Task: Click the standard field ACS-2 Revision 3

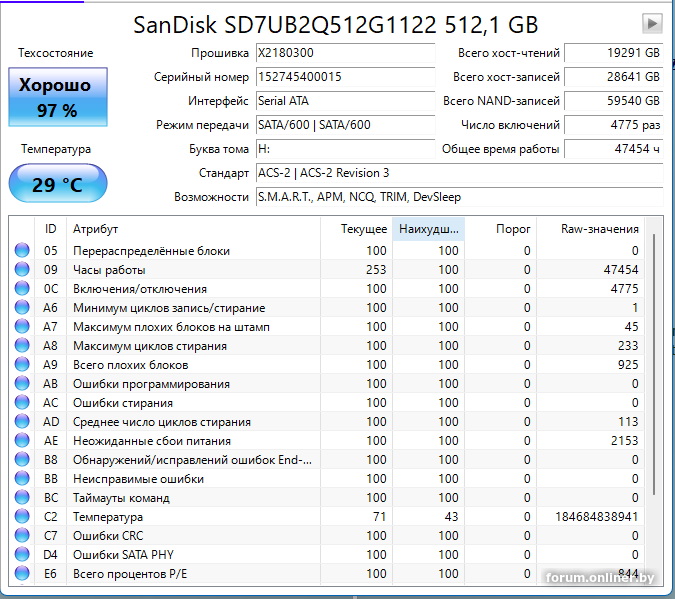Action: 459,173
